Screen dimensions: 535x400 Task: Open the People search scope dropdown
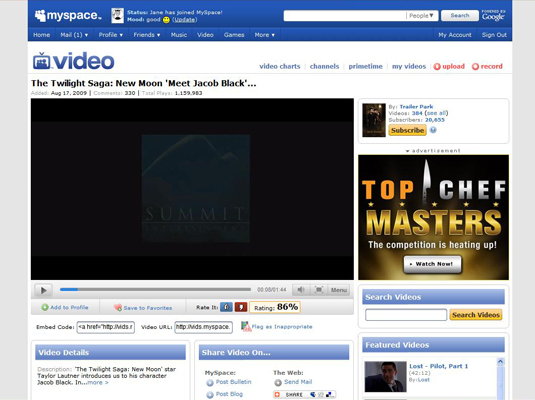coord(421,16)
